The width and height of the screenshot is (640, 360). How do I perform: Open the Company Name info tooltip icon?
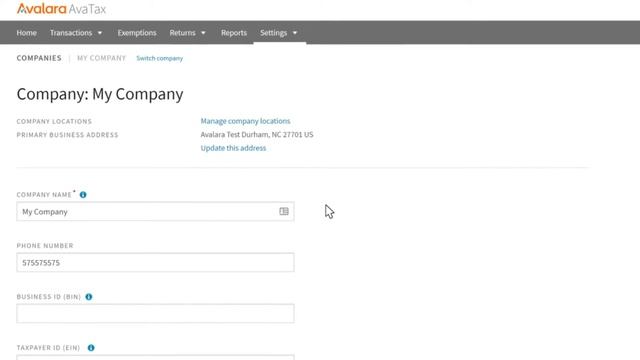[83, 195]
